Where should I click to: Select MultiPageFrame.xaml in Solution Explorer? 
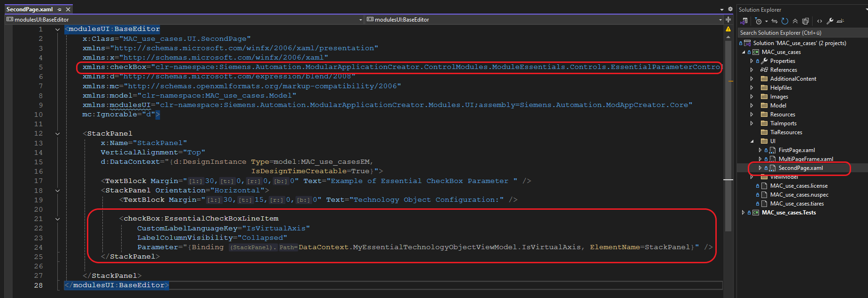[x=806, y=159]
